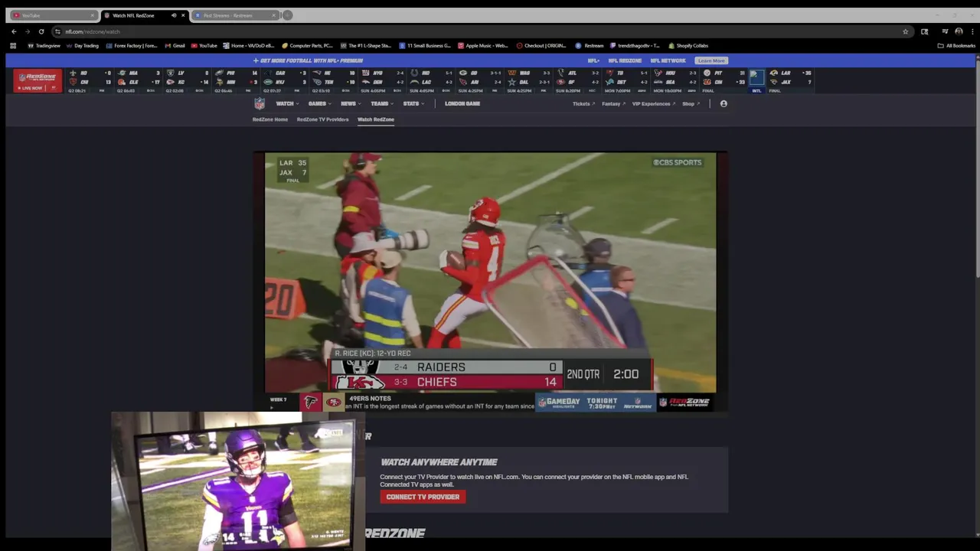The width and height of the screenshot is (980, 551).
Task: Mute the Watch NFL RedZone tab audio icon
Action: click(174, 15)
